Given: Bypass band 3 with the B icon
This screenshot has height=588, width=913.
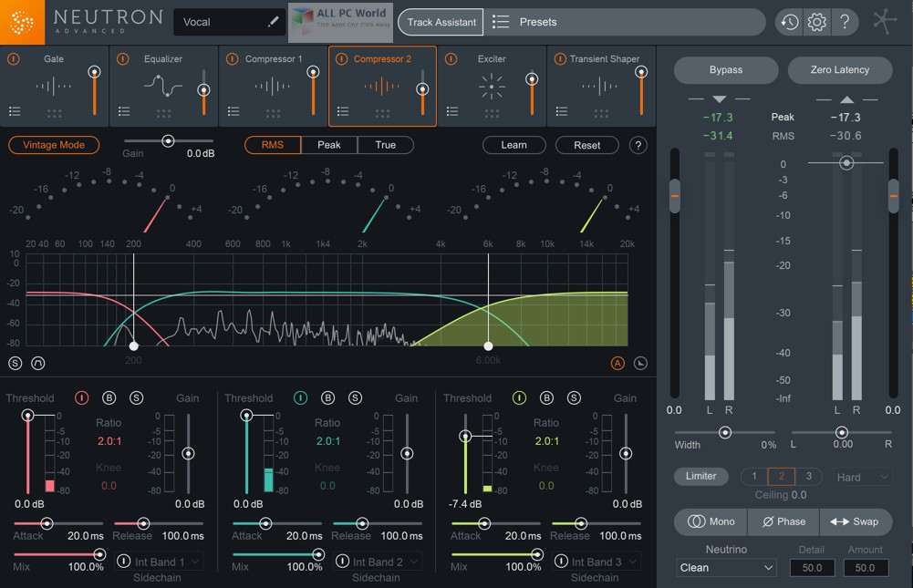Looking at the screenshot, I should (546, 397).
